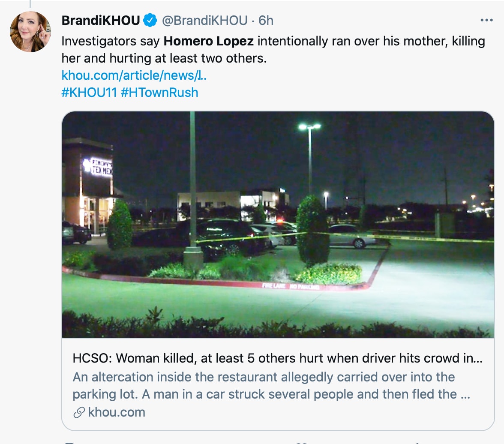Viewport: 504px width, 444px height.
Task: Click the blue verified badge
Action: click(x=150, y=20)
